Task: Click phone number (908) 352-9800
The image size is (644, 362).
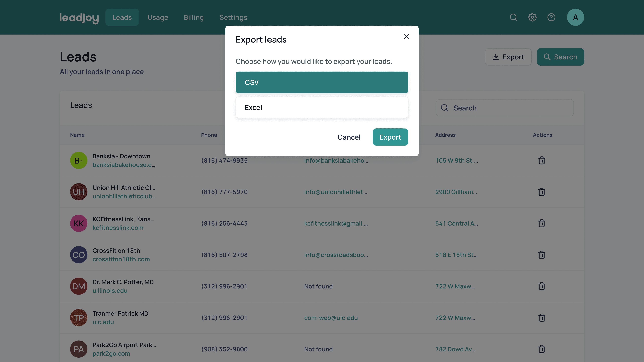Action: click(x=224, y=349)
